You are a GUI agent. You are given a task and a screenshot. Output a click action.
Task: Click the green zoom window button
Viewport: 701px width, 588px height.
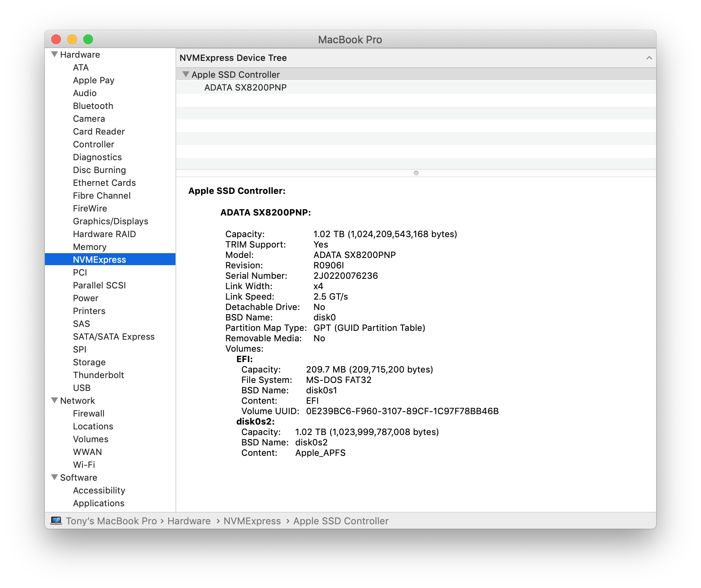pos(88,39)
